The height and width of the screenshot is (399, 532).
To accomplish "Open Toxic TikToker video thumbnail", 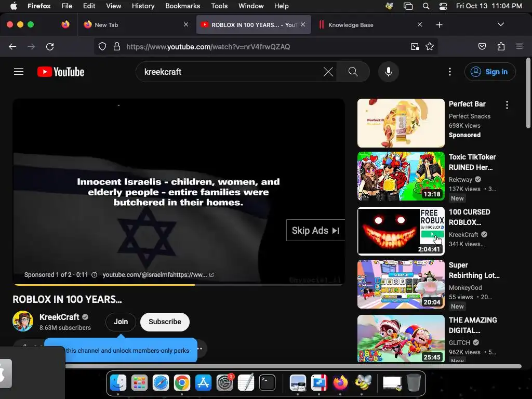I will tap(401, 176).
